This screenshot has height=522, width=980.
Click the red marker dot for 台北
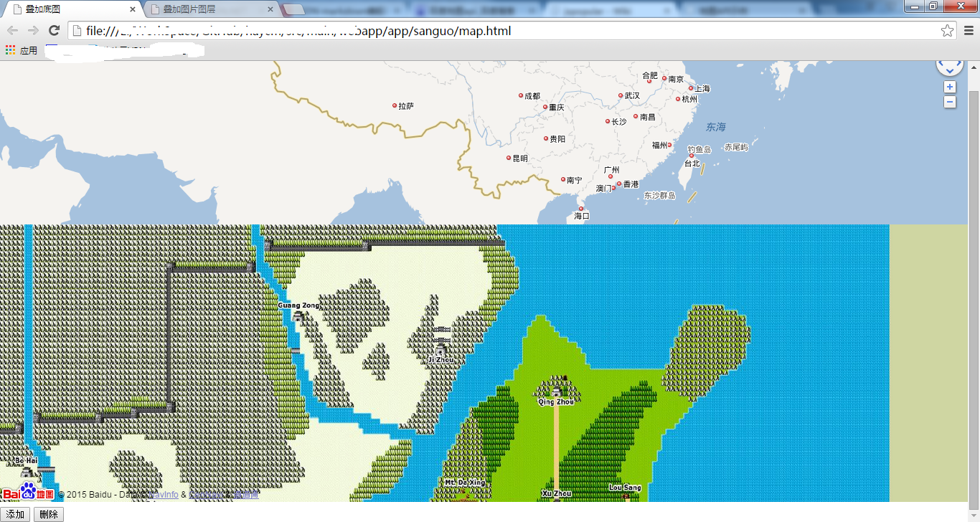tap(692, 156)
